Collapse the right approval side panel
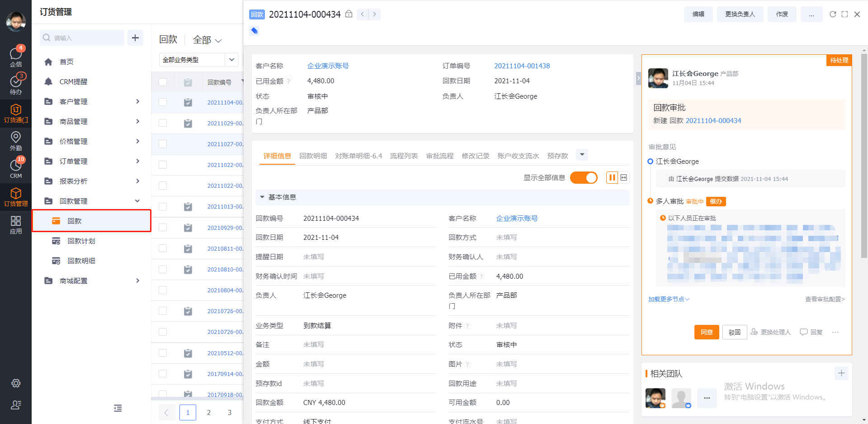Image resolution: width=868 pixels, height=424 pixels. click(638, 78)
